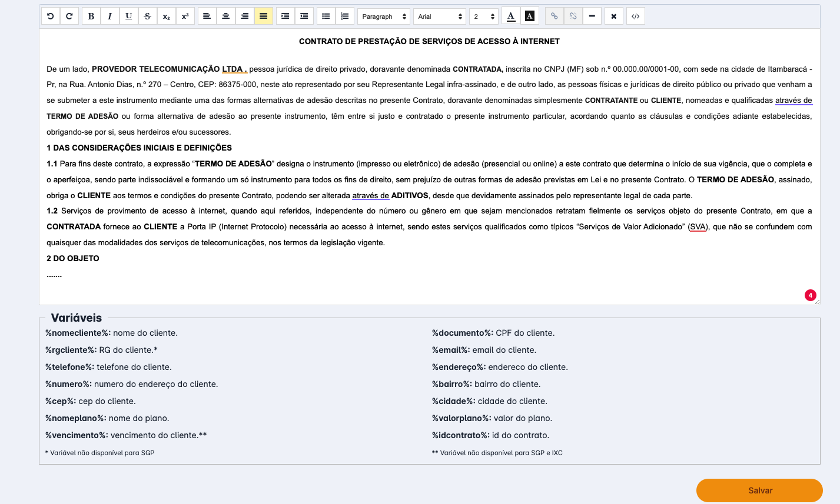Viewport: 840px width, 504px height.
Task: Open the Paragraph format dropdown
Action: [384, 16]
